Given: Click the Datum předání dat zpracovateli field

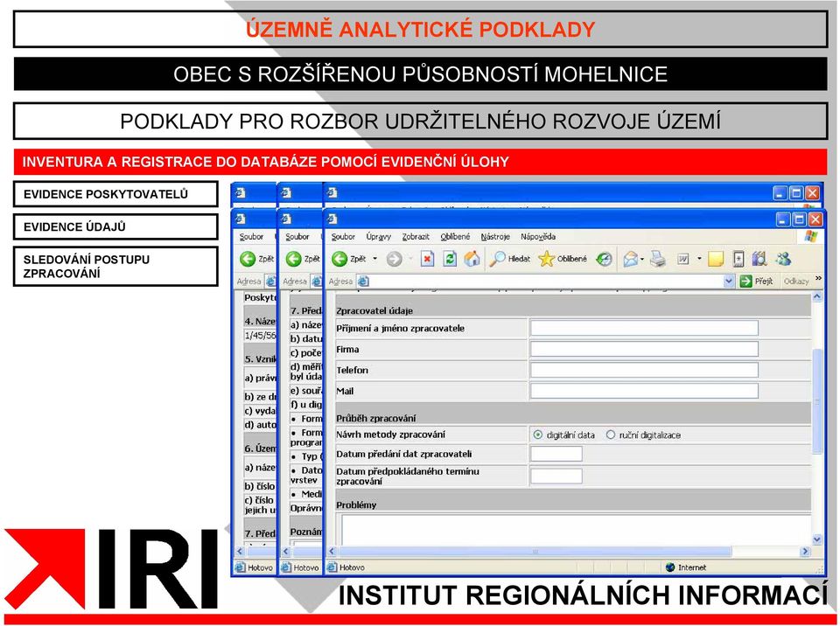Looking at the screenshot, I should click(x=556, y=454).
